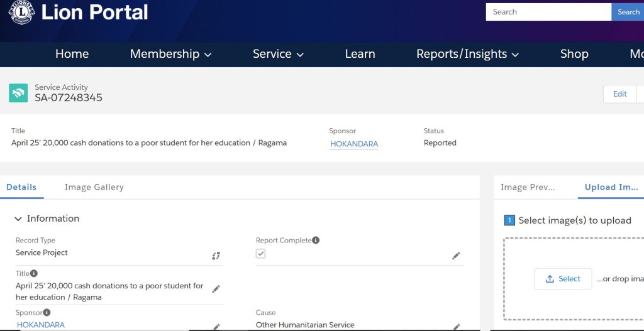Click the change record type icon
The width and height of the screenshot is (644, 331).
point(216,256)
